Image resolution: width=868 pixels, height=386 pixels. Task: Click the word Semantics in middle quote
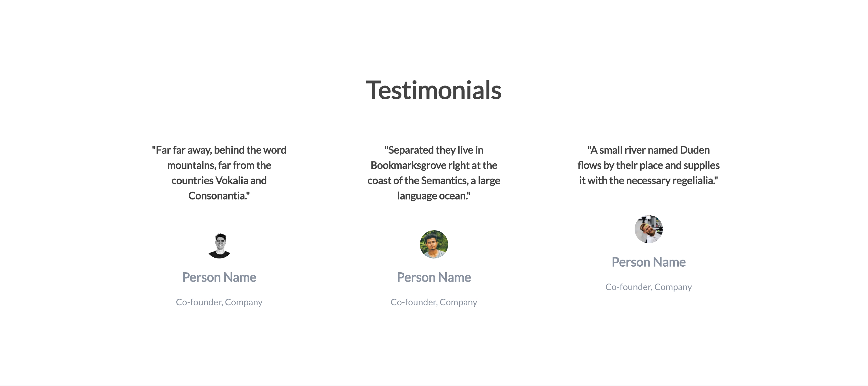coord(444,181)
